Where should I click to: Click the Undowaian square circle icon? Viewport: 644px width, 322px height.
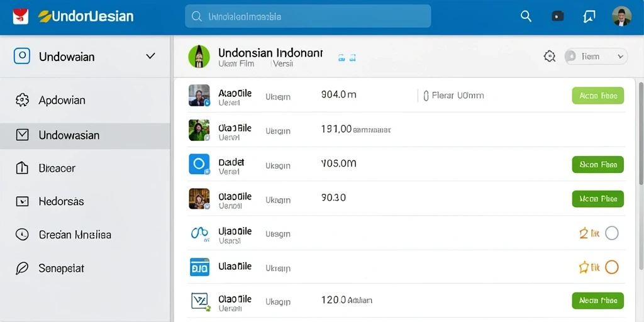point(22,55)
